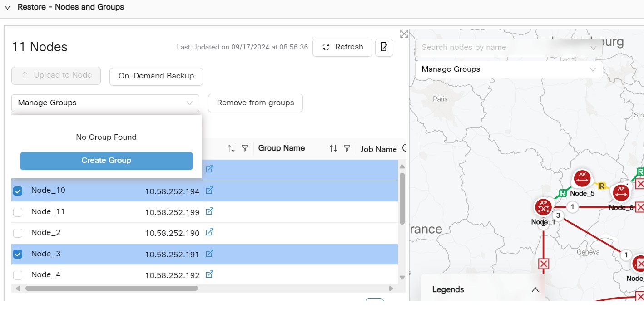Click the Refresh button

tap(342, 47)
